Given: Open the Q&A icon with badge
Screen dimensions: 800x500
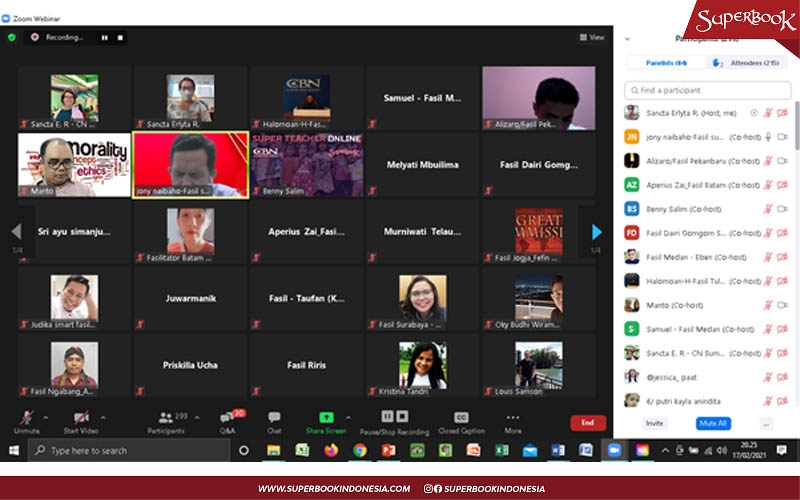Looking at the screenshot, I should coord(227,418).
